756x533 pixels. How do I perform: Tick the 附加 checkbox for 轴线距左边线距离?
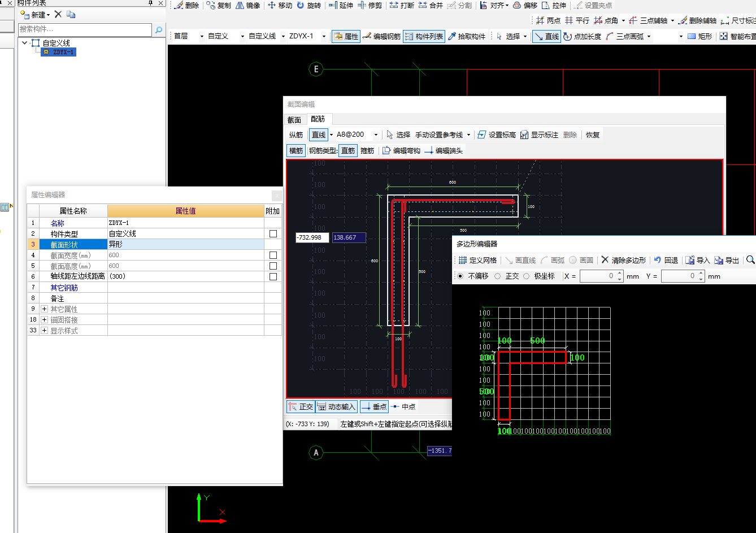pos(273,276)
